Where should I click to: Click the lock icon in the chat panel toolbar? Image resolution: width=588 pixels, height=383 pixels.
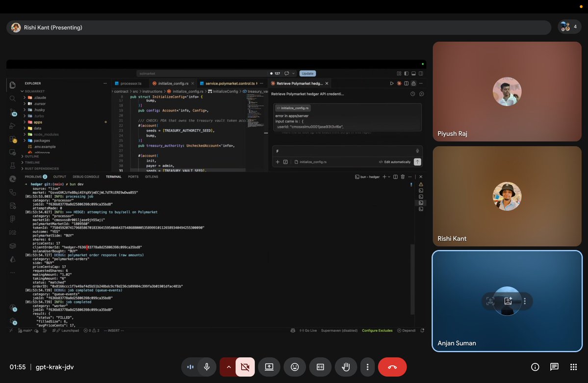413,83
